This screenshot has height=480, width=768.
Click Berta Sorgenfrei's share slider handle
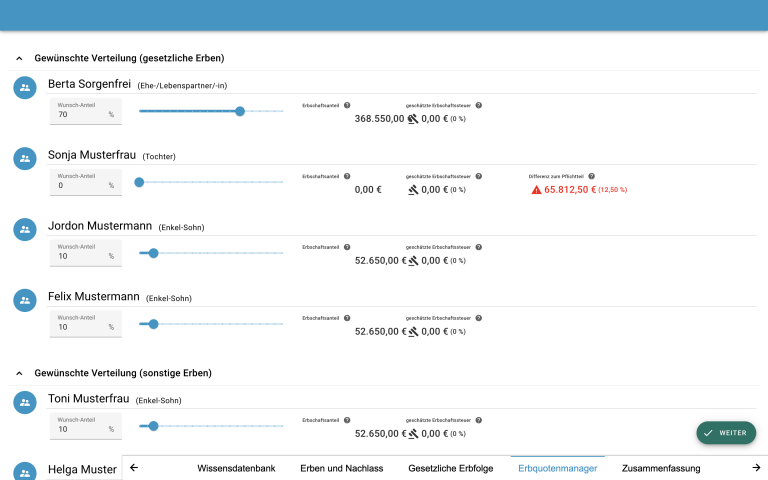(x=240, y=111)
